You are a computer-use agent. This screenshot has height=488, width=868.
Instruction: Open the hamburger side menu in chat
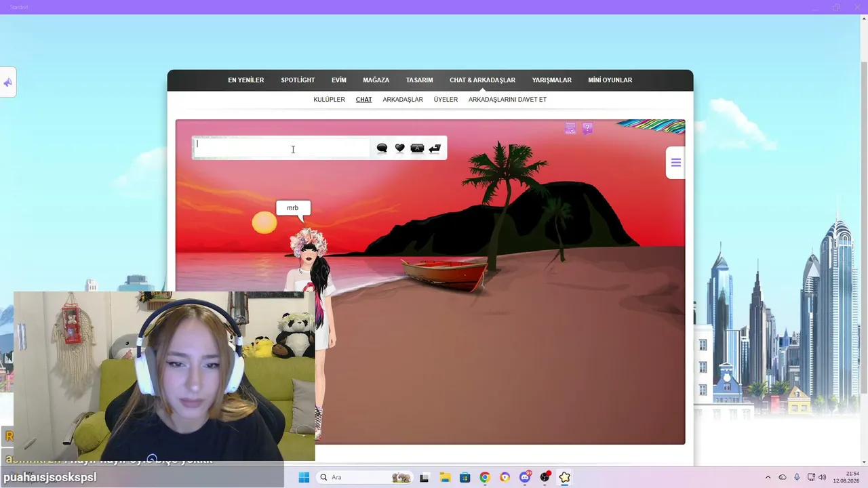pyautogui.click(x=675, y=163)
